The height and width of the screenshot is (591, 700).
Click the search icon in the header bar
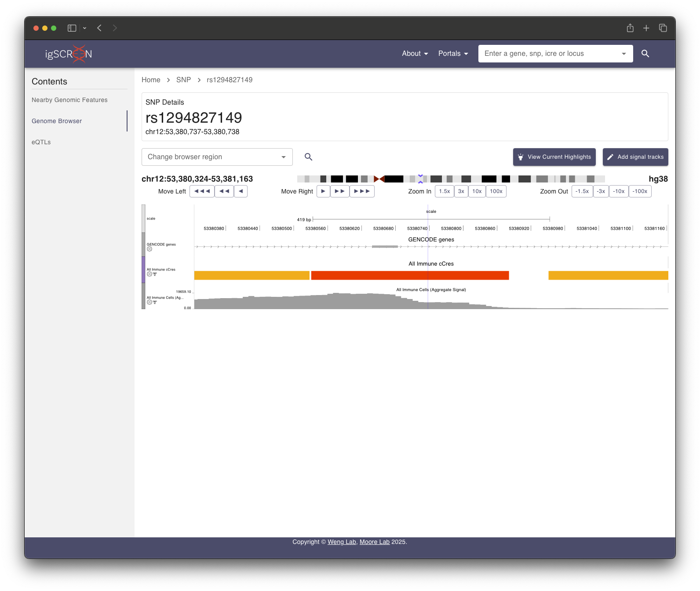click(x=645, y=54)
